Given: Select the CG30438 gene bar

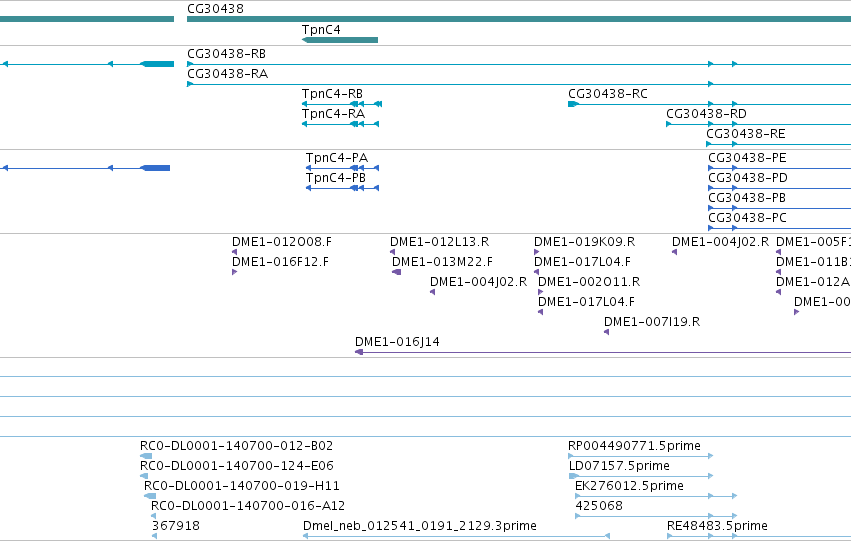Looking at the screenshot, I should click(x=519, y=19).
